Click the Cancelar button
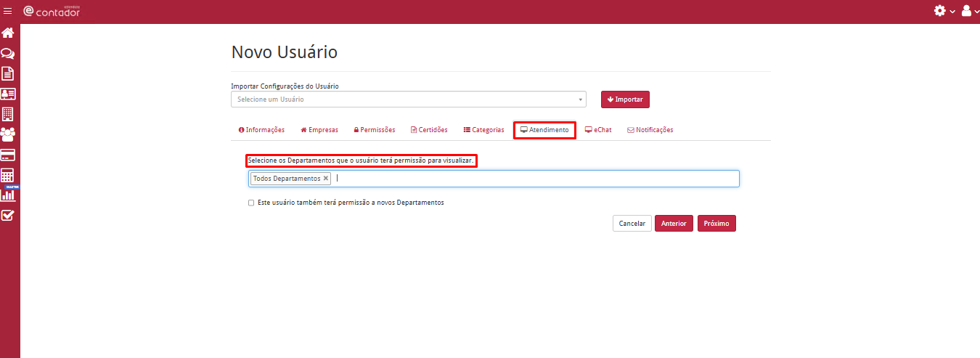This screenshot has width=980, height=358. pos(632,224)
